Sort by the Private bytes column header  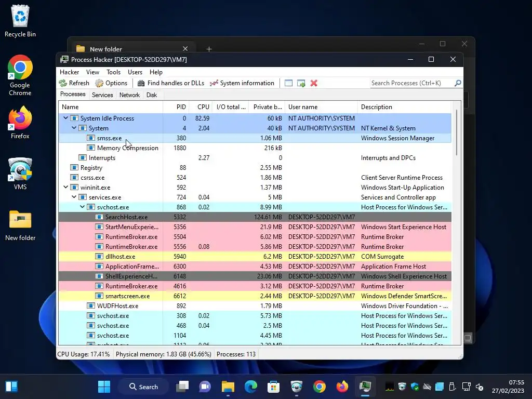pyautogui.click(x=267, y=107)
